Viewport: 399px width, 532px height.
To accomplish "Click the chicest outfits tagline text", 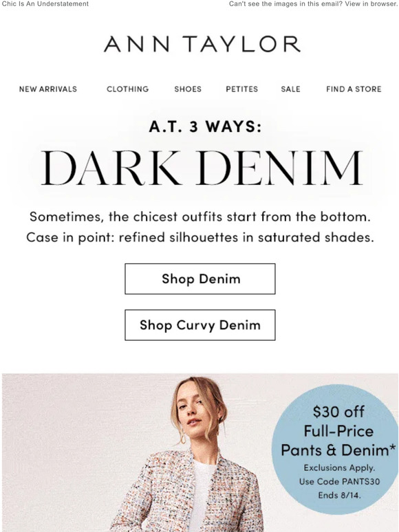I will coord(200,217).
